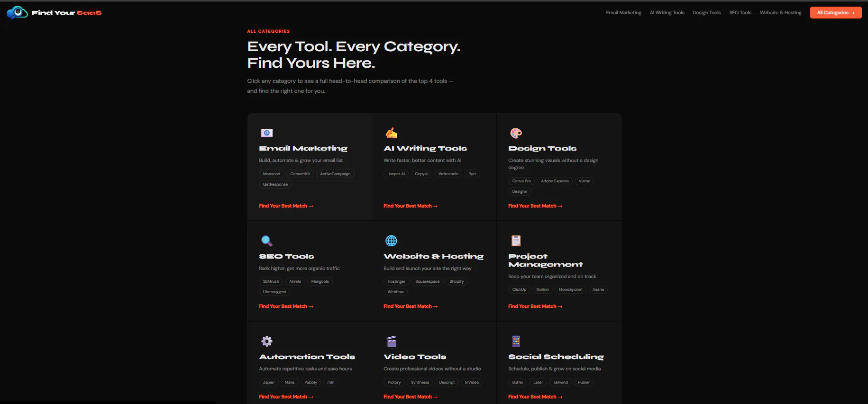Open Email Marketing in the top navigation

[x=623, y=13]
